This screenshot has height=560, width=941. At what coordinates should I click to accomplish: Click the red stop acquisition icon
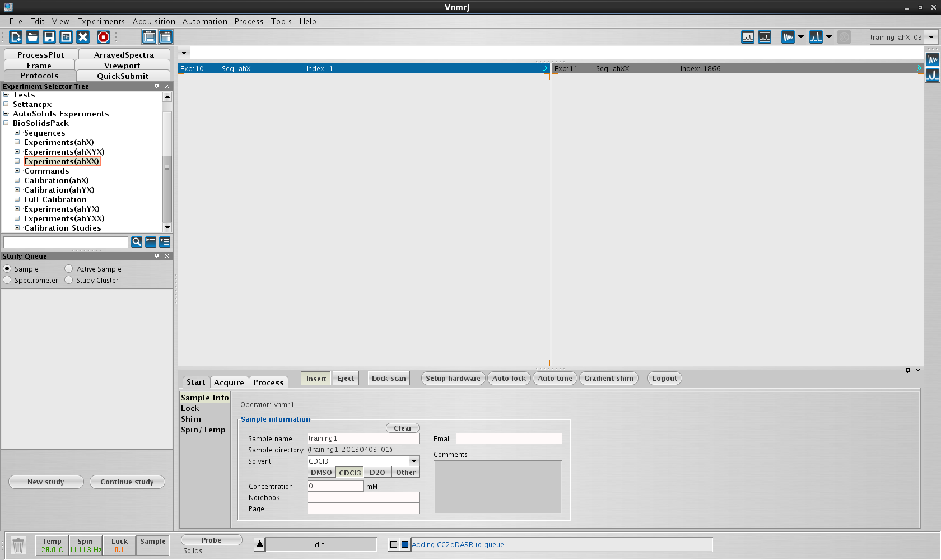pos(103,37)
